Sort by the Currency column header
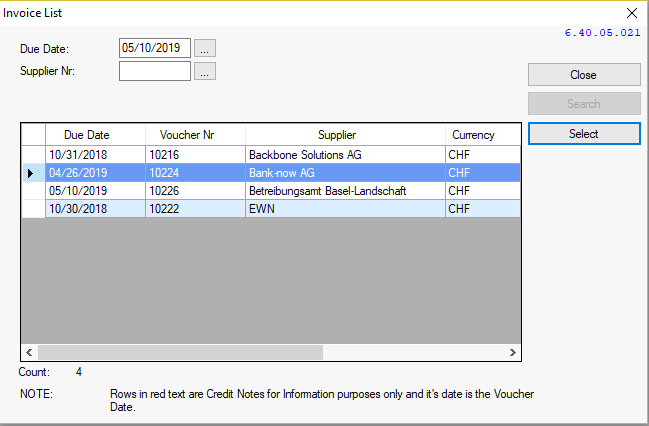The width and height of the screenshot is (649, 426). click(483, 135)
